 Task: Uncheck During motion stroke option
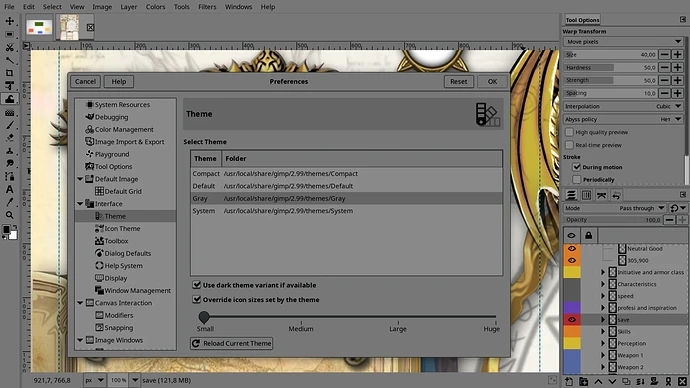coord(576,167)
